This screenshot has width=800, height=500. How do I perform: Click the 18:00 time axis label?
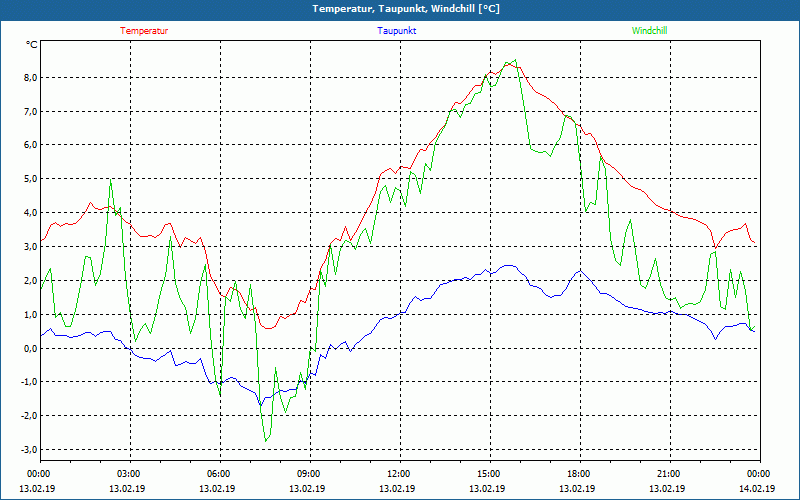click(x=579, y=474)
